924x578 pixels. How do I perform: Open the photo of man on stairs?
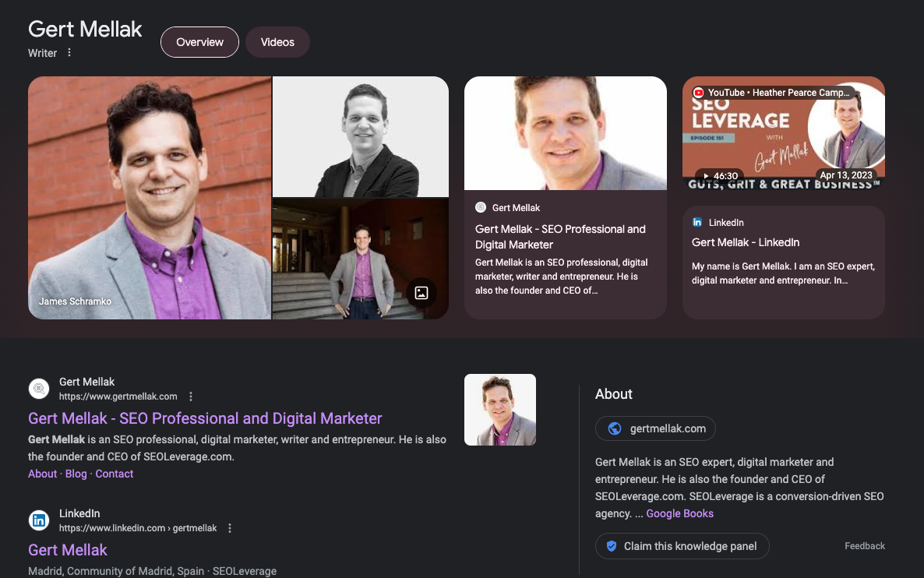click(x=361, y=259)
